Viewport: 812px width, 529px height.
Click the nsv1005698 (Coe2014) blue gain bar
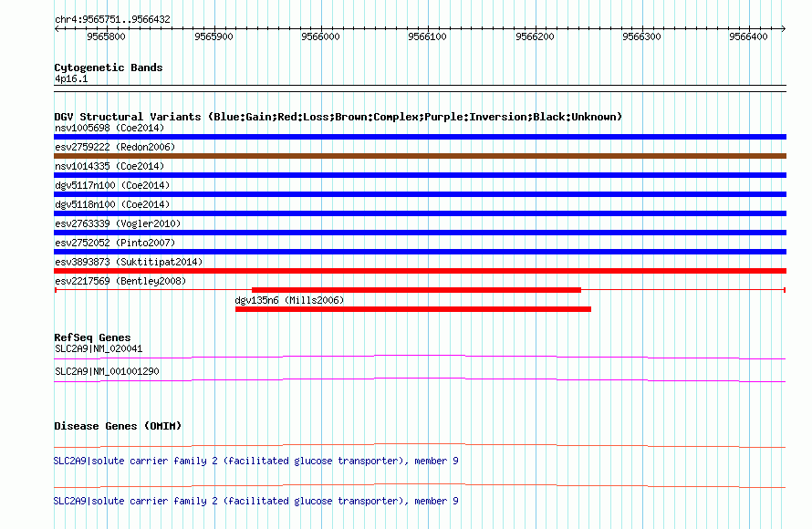point(420,137)
